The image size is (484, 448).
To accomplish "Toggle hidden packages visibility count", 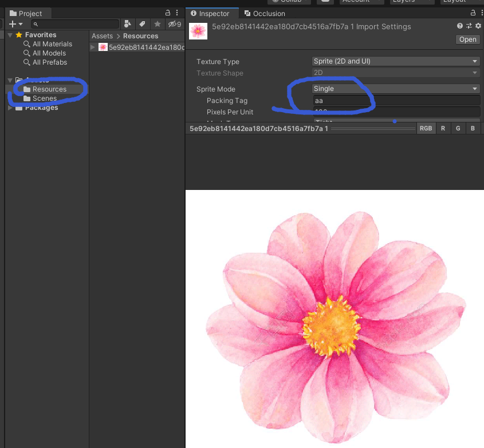I will (175, 23).
